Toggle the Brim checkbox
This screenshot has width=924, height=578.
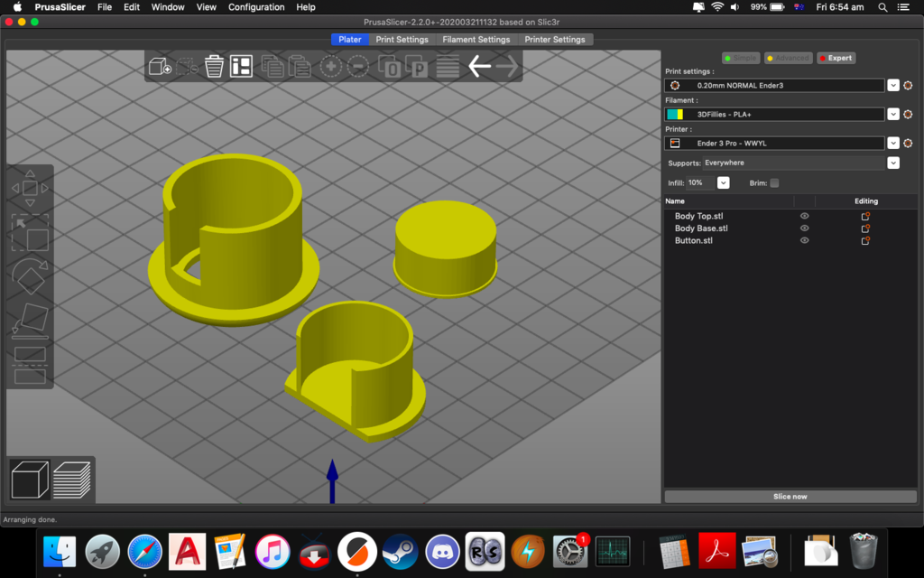(774, 182)
